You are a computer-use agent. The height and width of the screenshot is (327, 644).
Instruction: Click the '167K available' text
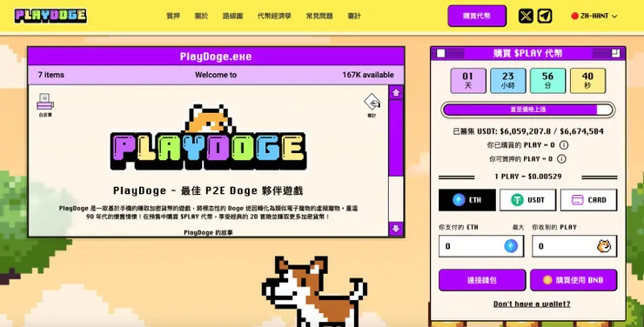coord(368,75)
